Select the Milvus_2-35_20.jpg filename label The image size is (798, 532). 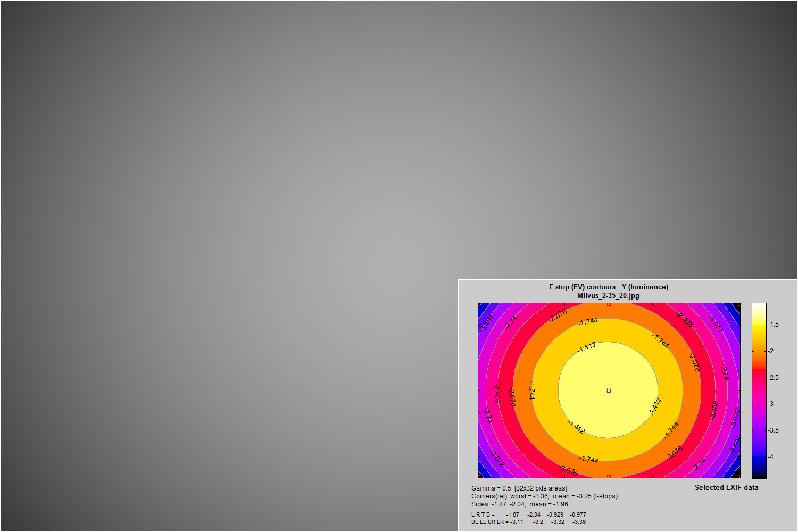608,295
